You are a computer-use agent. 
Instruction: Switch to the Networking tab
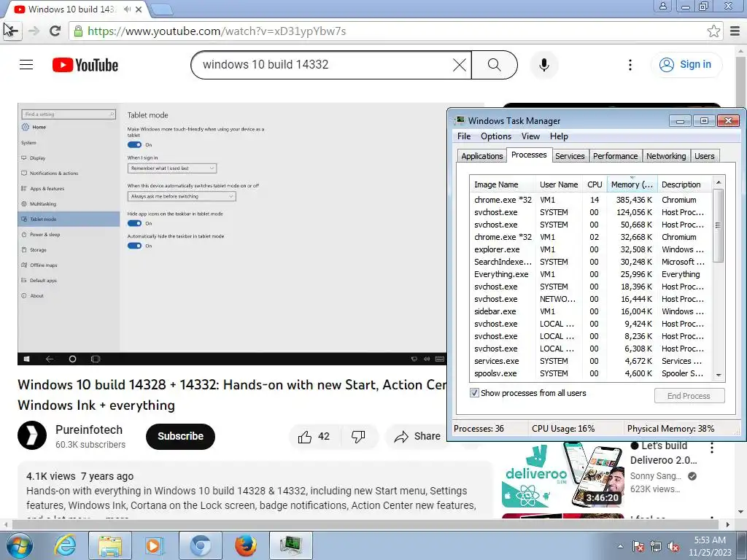[x=666, y=156]
